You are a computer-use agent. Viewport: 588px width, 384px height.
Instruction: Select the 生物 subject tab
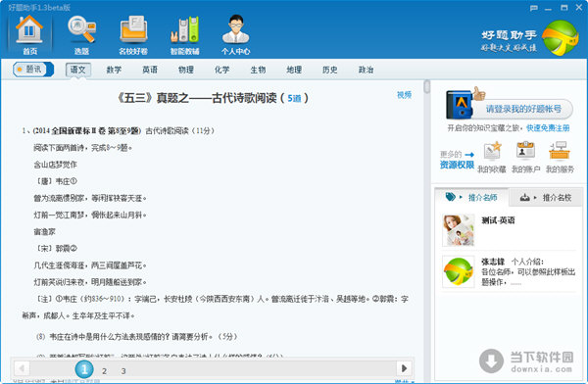[258, 70]
